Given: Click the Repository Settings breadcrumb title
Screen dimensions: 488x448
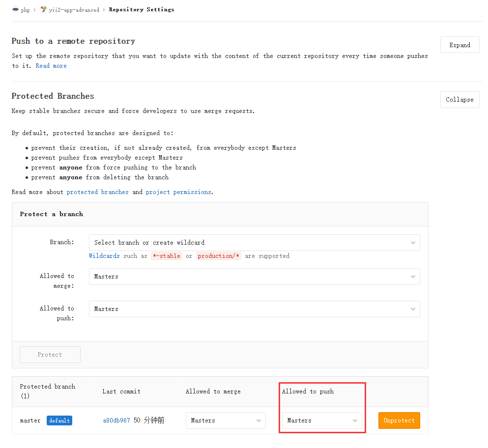Looking at the screenshot, I should (x=142, y=10).
